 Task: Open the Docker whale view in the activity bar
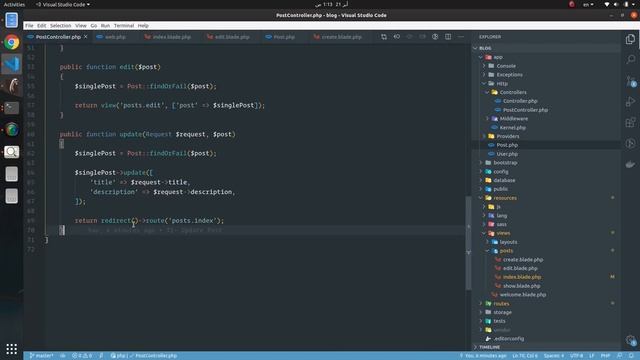coord(630,164)
